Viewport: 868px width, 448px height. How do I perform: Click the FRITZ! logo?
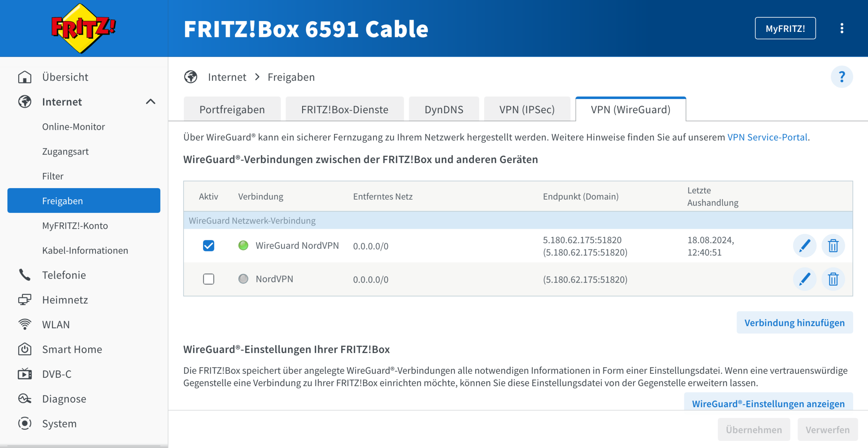tap(83, 28)
